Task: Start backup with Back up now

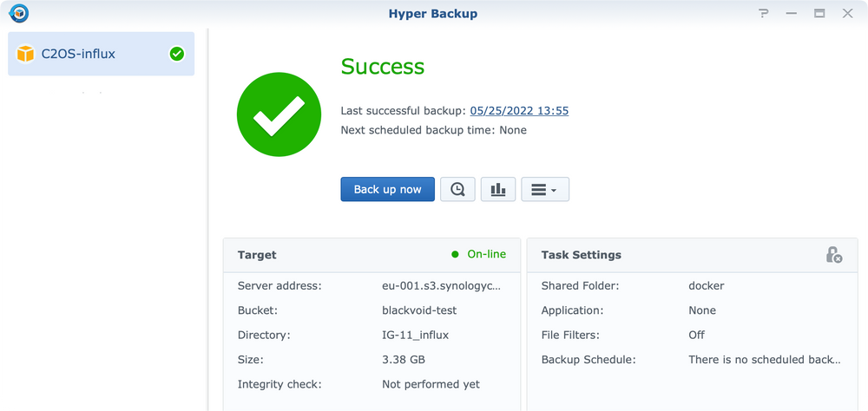Action: (387, 189)
